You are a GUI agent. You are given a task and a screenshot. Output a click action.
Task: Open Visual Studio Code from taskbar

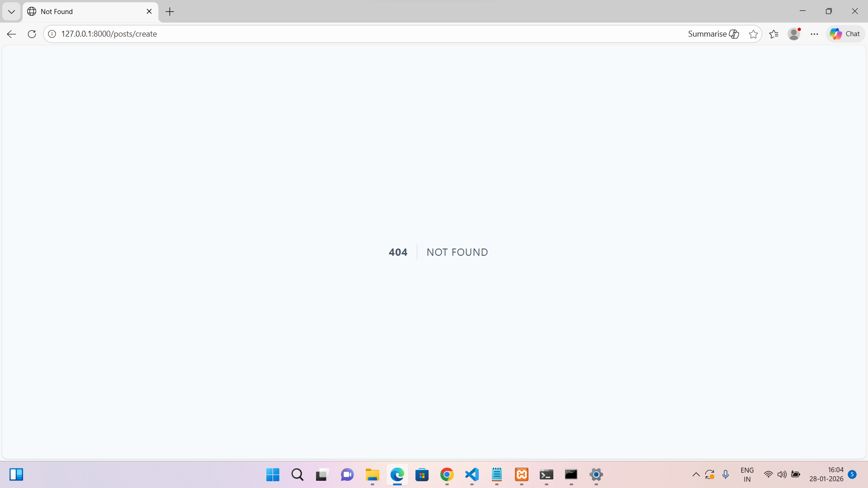472,474
